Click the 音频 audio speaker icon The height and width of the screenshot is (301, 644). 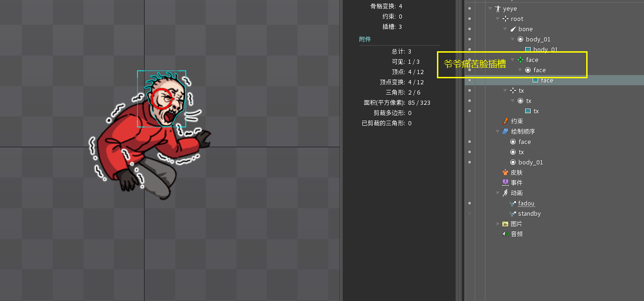point(505,234)
